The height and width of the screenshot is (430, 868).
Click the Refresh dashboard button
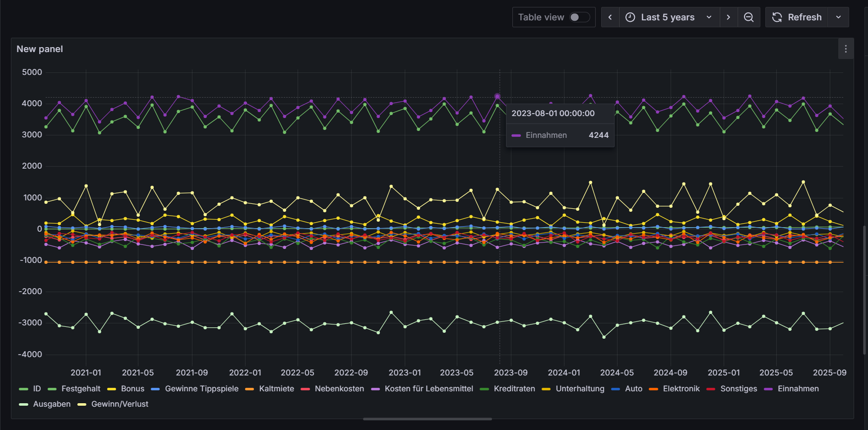pos(797,17)
